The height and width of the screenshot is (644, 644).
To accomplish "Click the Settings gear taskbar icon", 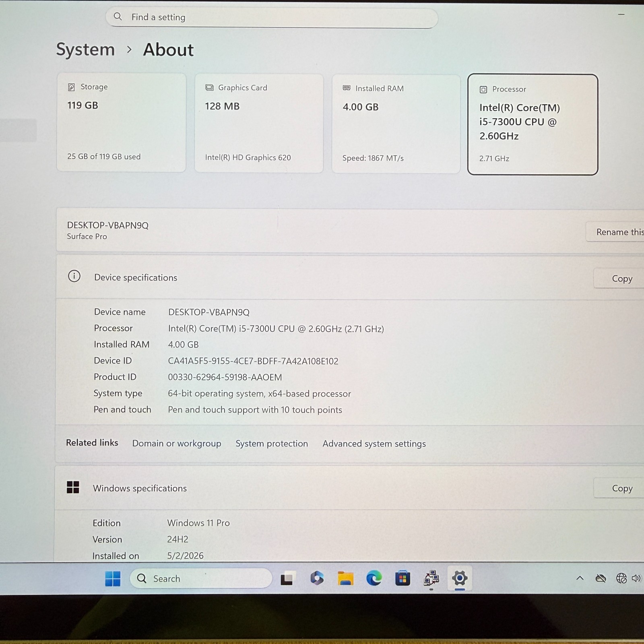I will [x=460, y=578].
